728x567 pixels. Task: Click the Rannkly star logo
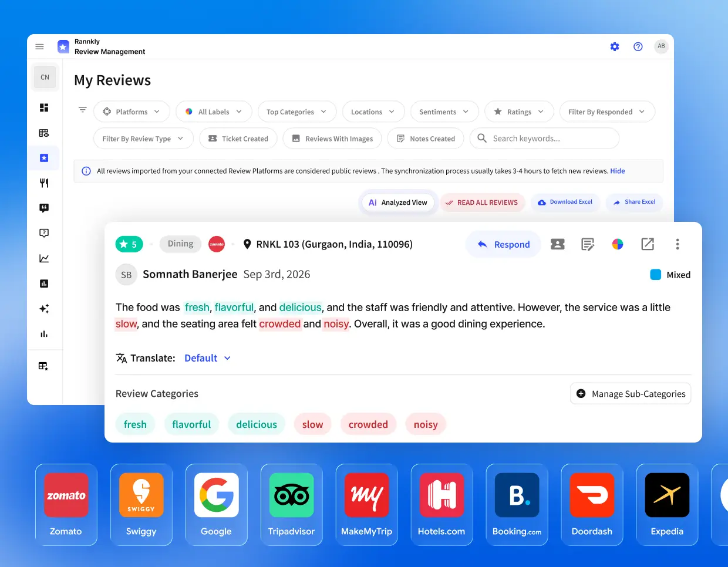63,46
